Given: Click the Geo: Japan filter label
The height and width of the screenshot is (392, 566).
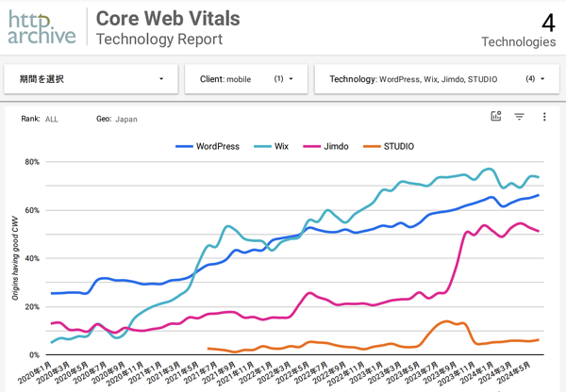Looking at the screenshot, I should (117, 119).
